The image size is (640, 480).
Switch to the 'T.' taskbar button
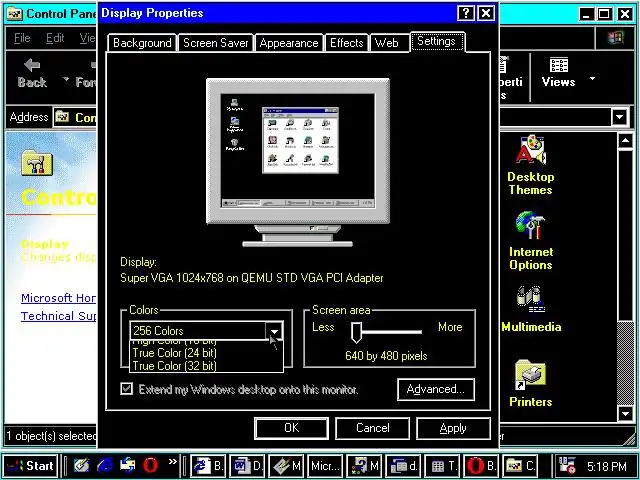[x=443, y=466]
